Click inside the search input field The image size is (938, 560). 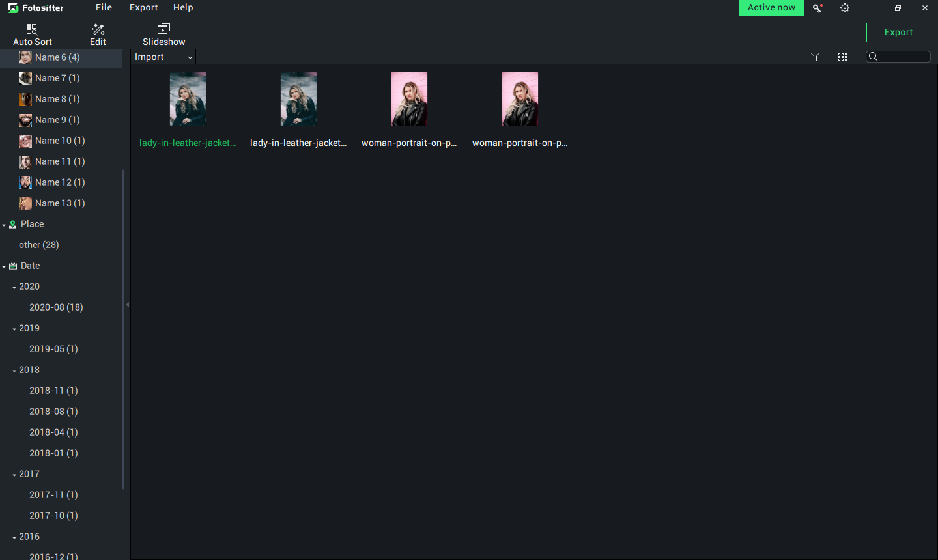pos(898,57)
